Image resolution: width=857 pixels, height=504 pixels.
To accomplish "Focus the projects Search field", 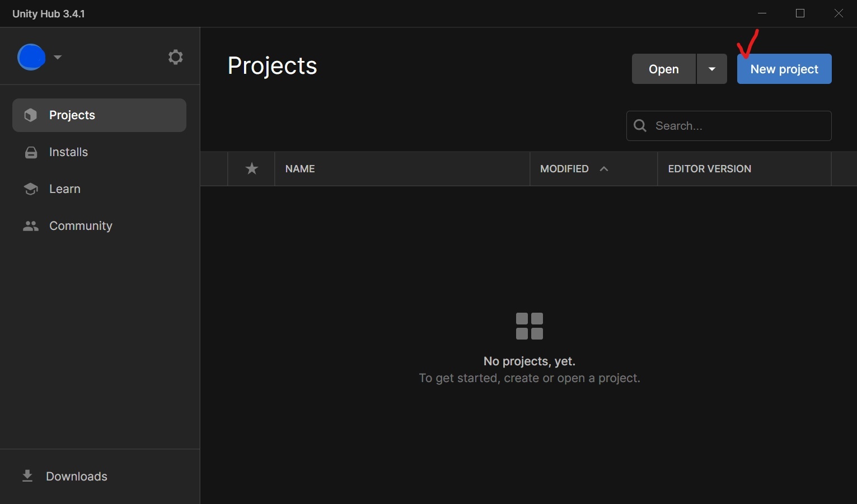I will 729,126.
